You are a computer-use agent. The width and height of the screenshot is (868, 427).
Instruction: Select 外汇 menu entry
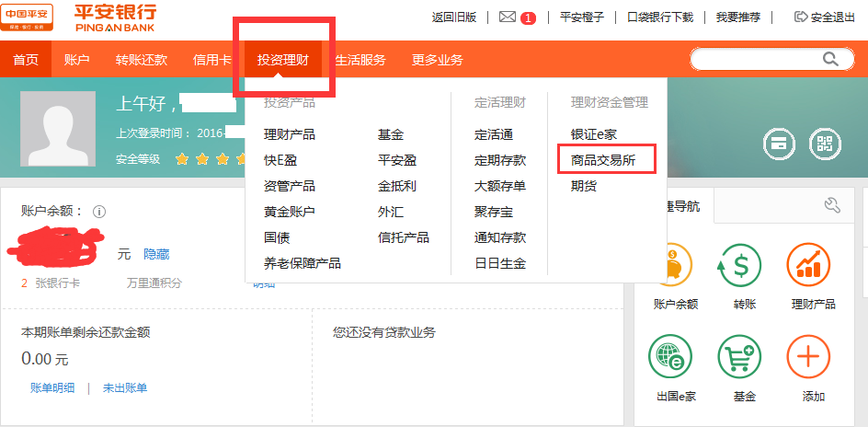391,212
